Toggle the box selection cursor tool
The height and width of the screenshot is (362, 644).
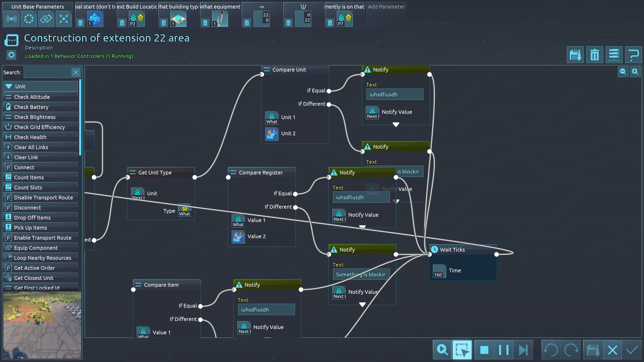pos(462,350)
